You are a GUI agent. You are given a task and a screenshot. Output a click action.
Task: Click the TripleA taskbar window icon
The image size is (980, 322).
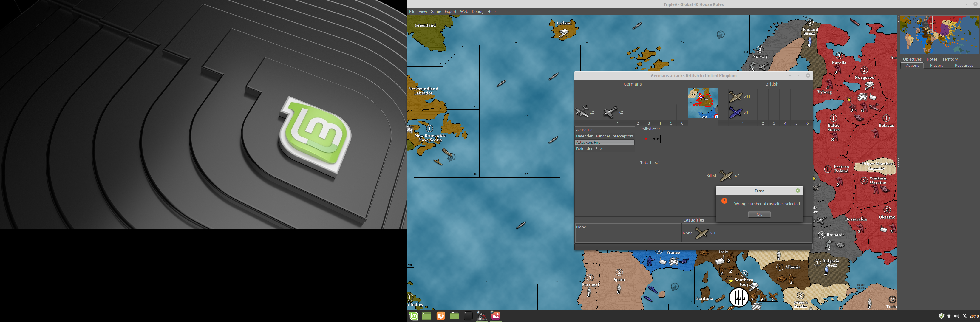pyautogui.click(x=482, y=315)
